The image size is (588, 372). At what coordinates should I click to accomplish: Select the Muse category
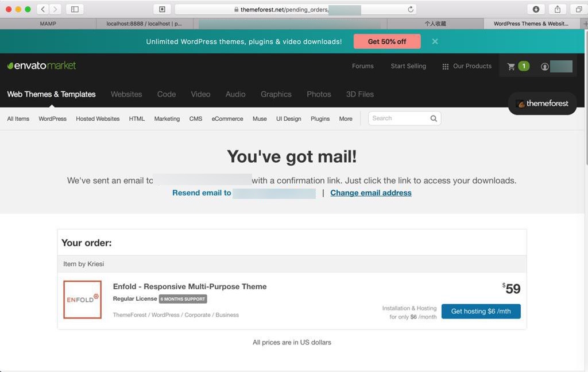click(x=260, y=118)
